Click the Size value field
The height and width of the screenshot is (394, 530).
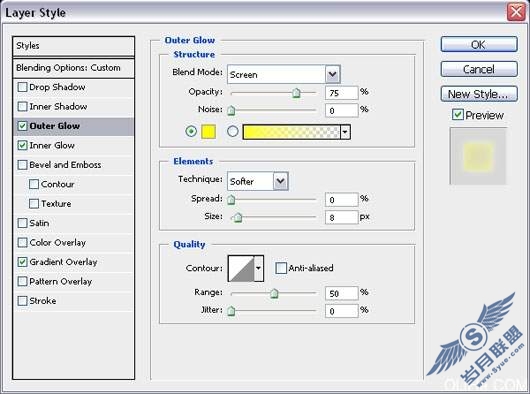coord(341,218)
